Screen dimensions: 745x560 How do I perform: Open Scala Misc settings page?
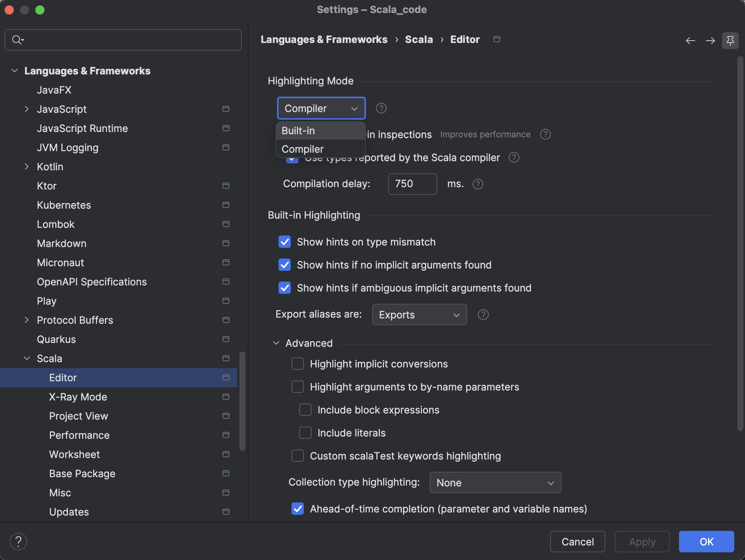point(60,492)
